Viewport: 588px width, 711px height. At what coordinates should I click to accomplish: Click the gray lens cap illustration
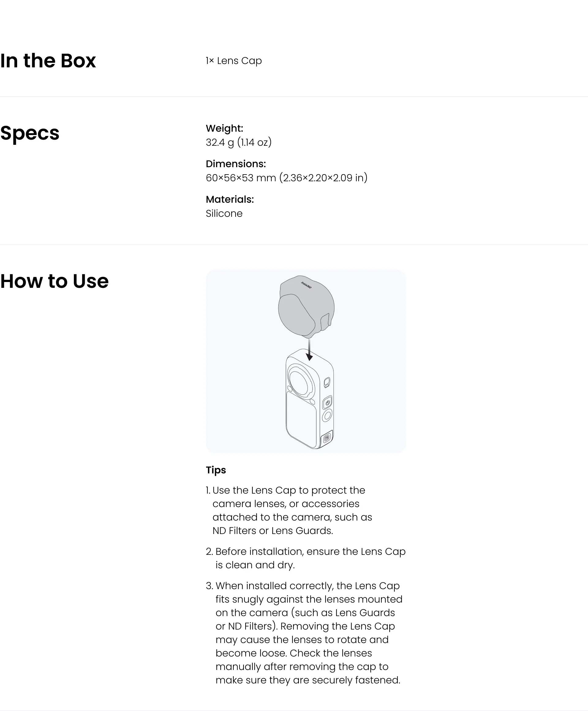point(306,307)
